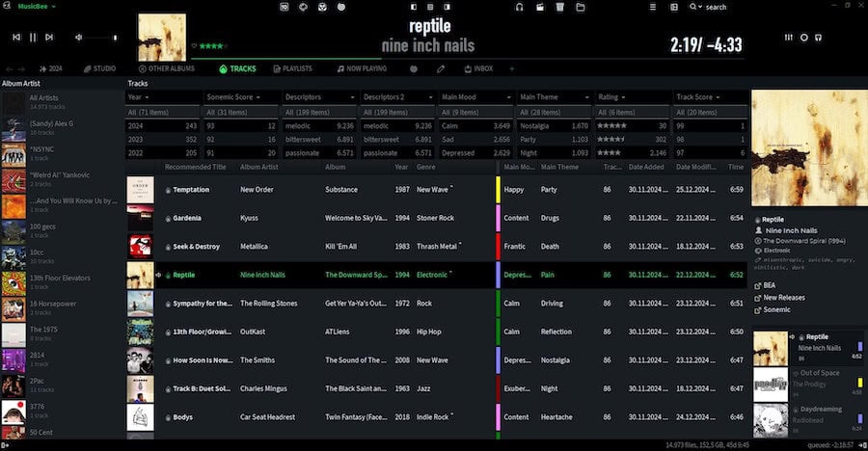Click the red mood swatch on Seek & Destroy row
The image size is (868, 451).
(x=498, y=247)
